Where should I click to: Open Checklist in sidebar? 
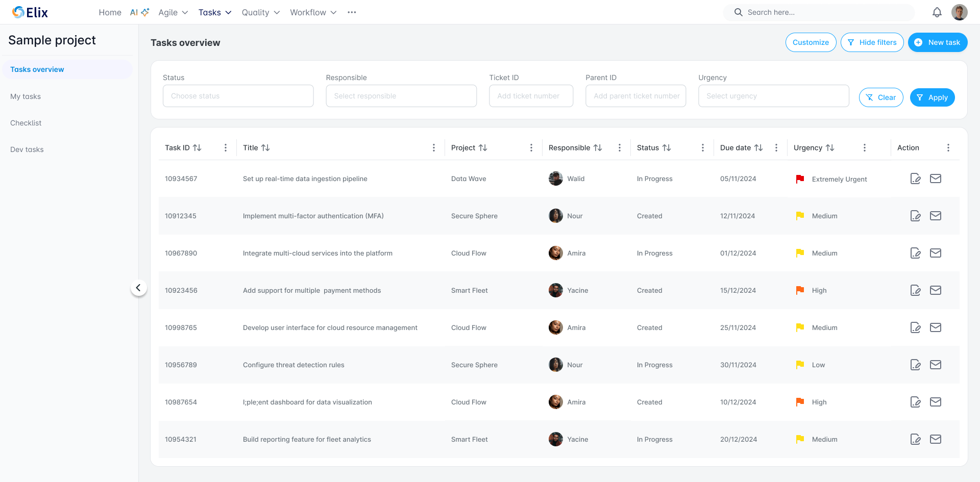[26, 123]
